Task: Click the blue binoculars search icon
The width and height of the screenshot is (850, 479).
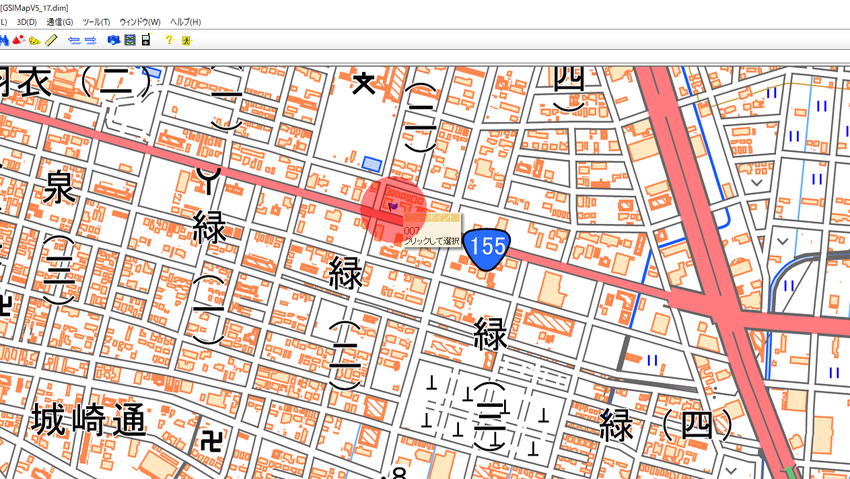Action: [x=4, y=40]
